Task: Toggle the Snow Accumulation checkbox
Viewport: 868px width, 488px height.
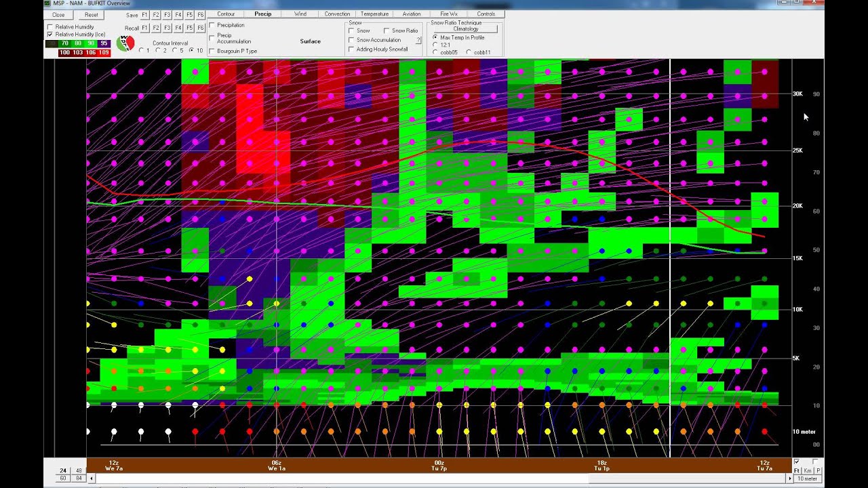Action: tap(351, 40)
